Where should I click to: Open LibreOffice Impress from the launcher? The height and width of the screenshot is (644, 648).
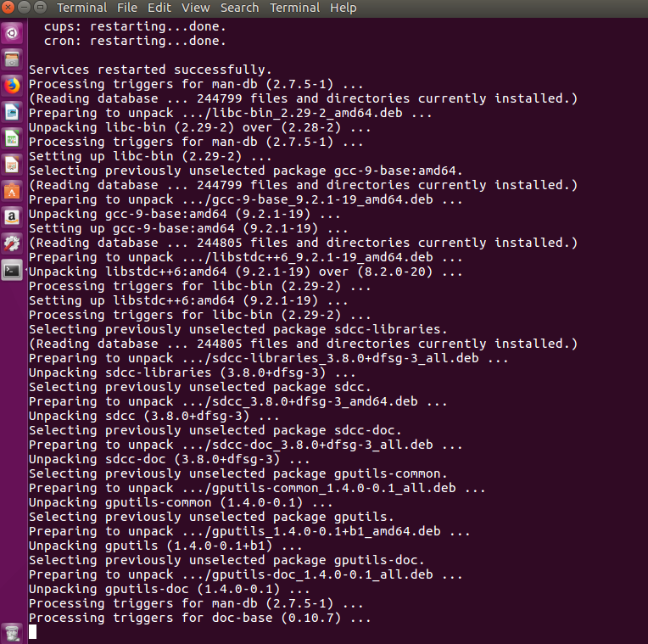pyautogui.click(x=12, y=165)
